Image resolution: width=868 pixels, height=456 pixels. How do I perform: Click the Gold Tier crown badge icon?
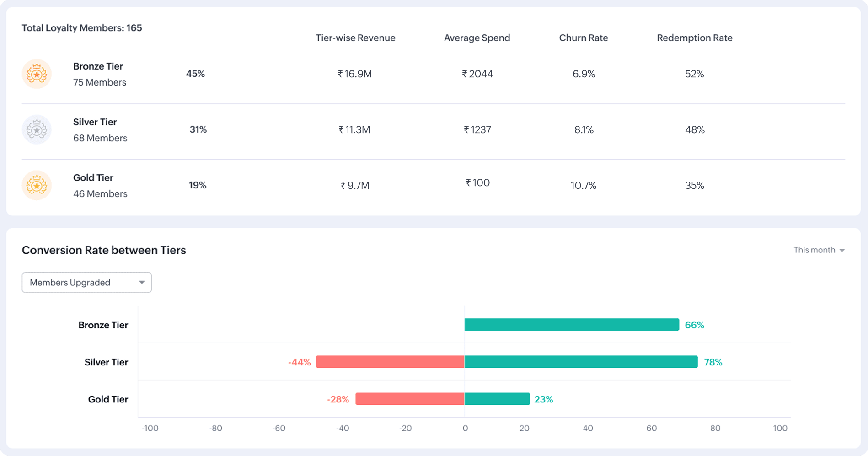click(37, 185)
